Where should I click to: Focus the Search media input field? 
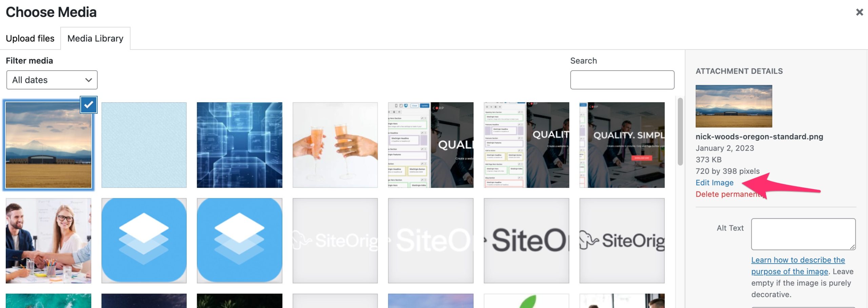pyautogui.click(x=622, y=80)
